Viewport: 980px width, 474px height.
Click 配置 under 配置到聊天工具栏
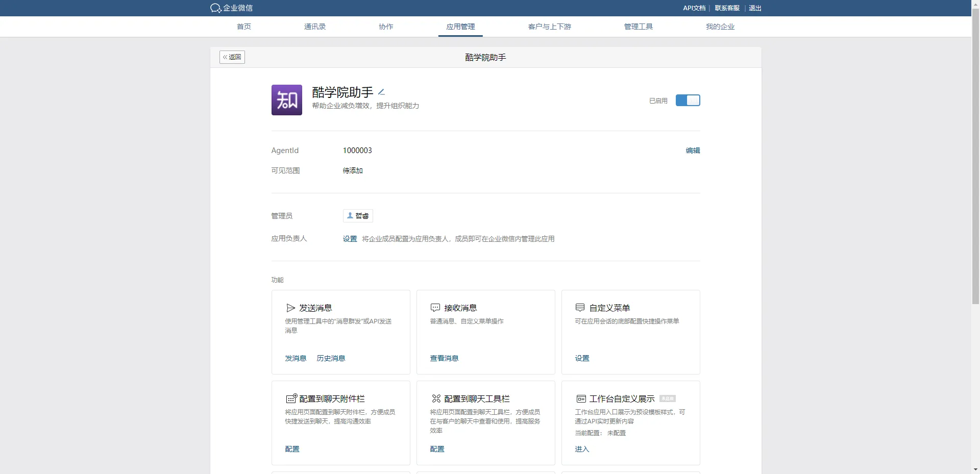tap(437, 449)
